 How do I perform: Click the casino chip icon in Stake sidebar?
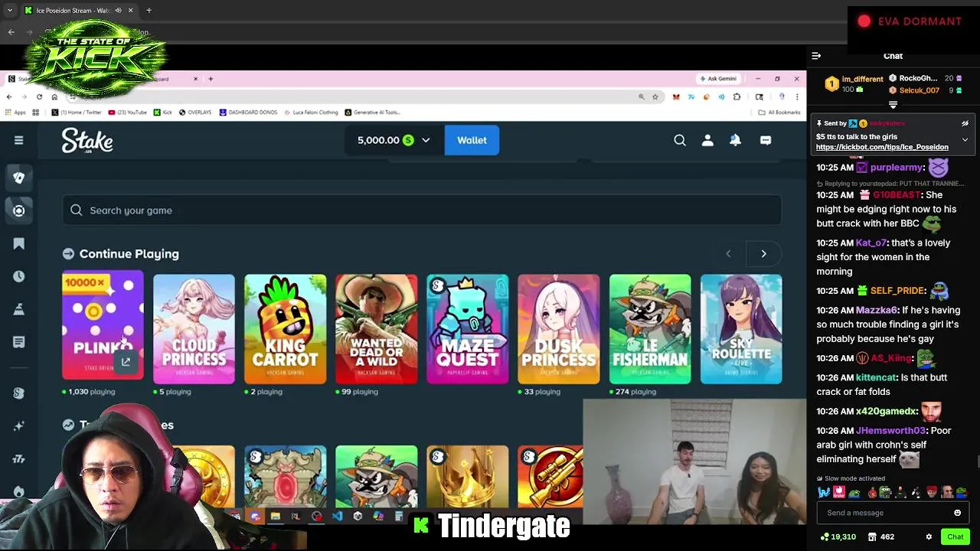tap(18, 210)
